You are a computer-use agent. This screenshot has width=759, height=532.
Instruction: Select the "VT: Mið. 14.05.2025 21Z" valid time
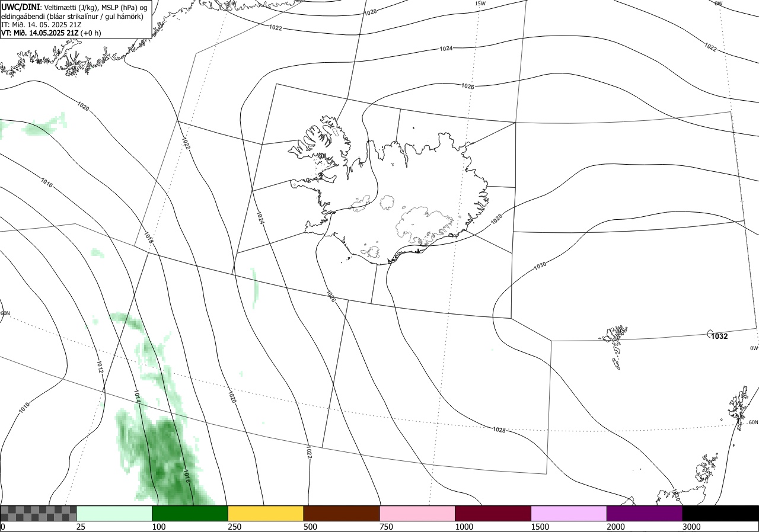40,33
